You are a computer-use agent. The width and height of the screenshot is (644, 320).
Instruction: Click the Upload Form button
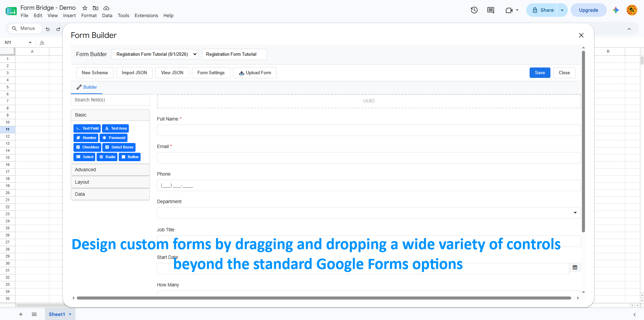[x=255, y=73]
